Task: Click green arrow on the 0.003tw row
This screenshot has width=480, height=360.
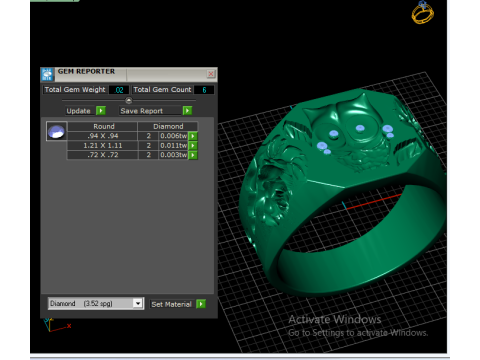Action: (193, 155)
